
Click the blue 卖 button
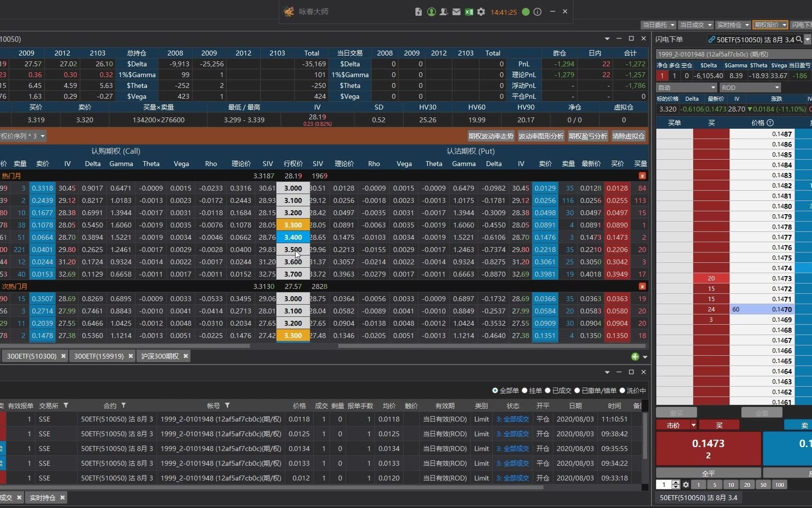click(x=798, y=425)
